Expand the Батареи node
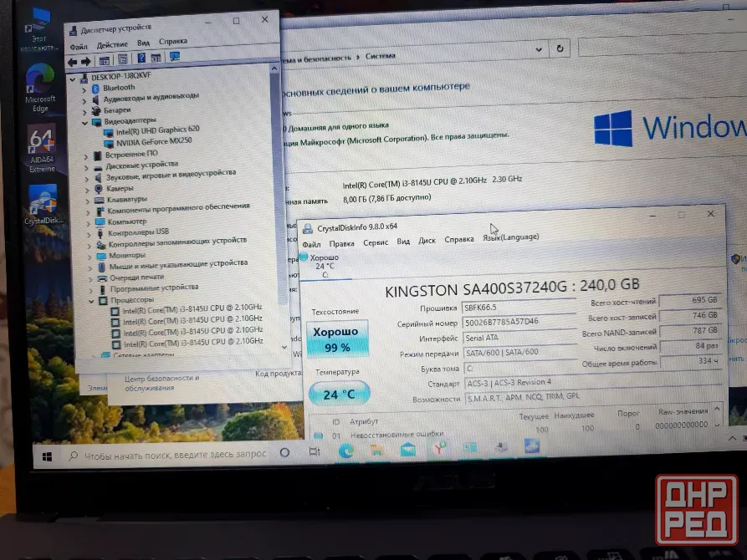 (84, 112)
